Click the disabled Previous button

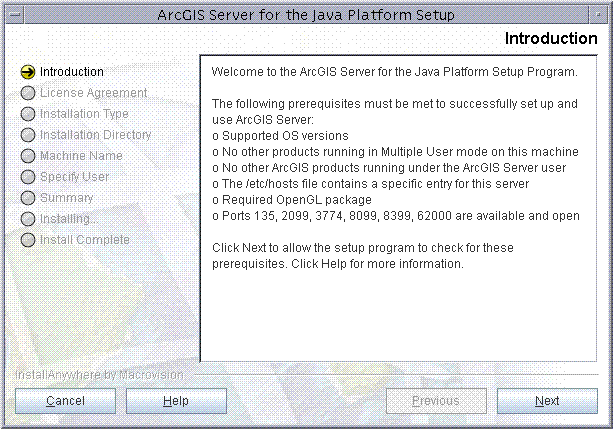click(436, 401)
